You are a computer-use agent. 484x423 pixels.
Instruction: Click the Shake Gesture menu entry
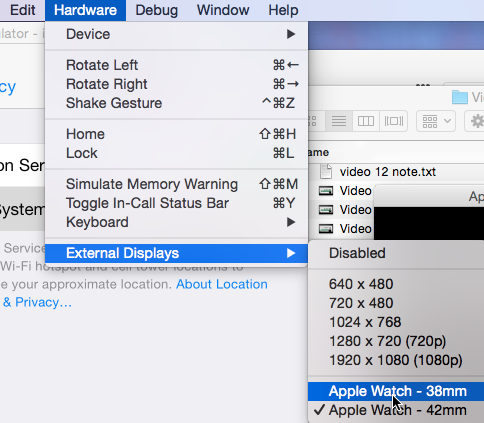pyautogui.click(x=176, y=103)
